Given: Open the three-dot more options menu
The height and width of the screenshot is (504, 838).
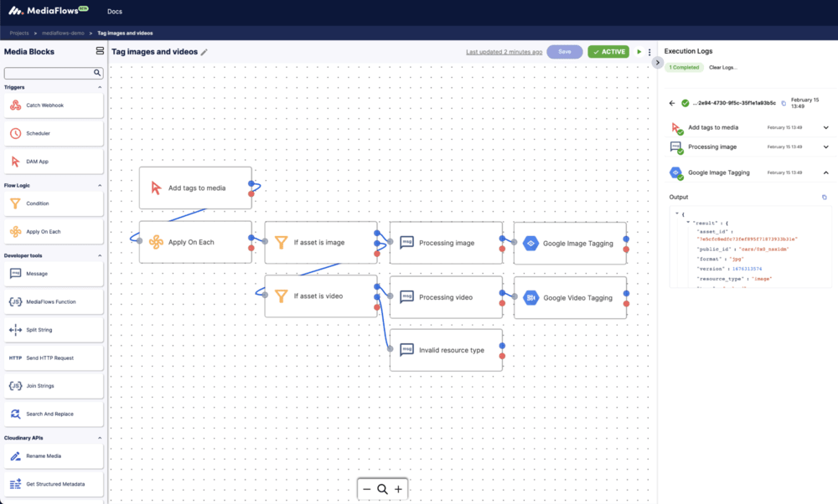Looking at the screenshot, I should click(x=649, y=52).
